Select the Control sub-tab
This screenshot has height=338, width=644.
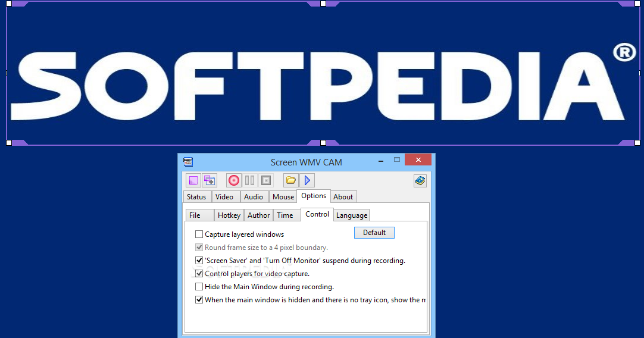pyautogui.click(x=317, y=214)
